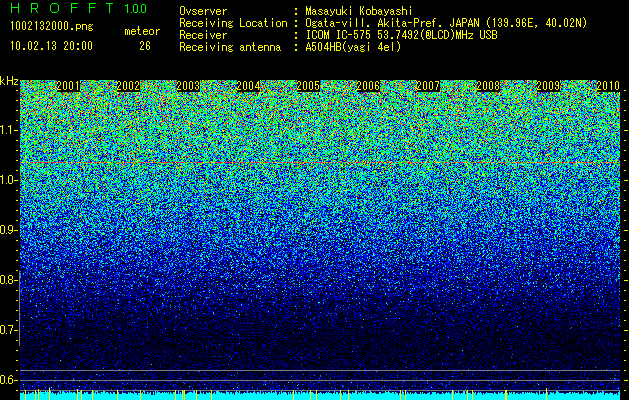629x400 pixels.
Task: Click the 2005 time marker
Action: click(308, 86)
